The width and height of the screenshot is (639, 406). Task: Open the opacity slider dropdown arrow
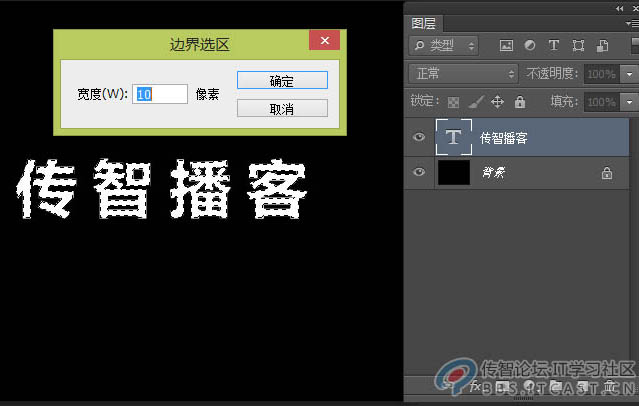(629, 74)
